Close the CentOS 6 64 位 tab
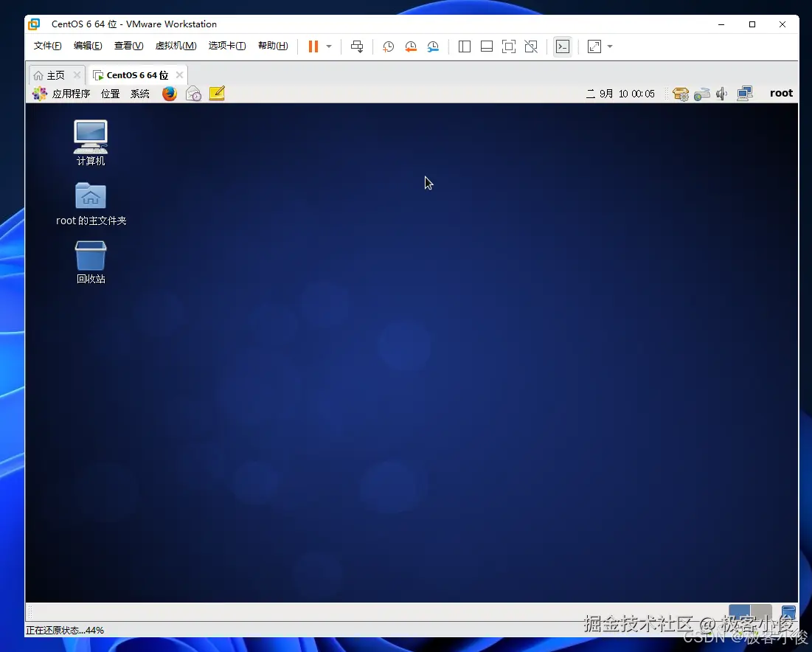This screenshot has height=652, width=812. point(179,75)
